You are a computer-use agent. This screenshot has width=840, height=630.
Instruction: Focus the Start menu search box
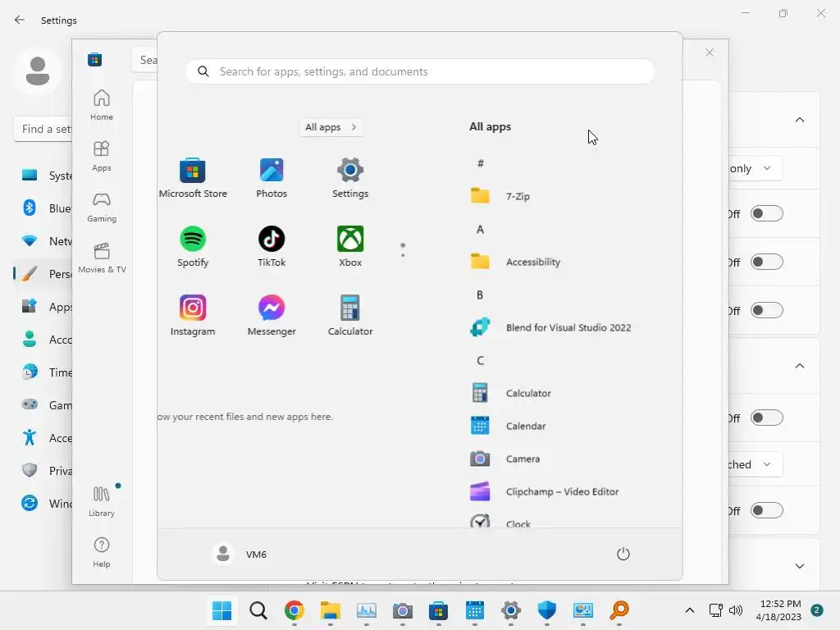tap(419, 71)
